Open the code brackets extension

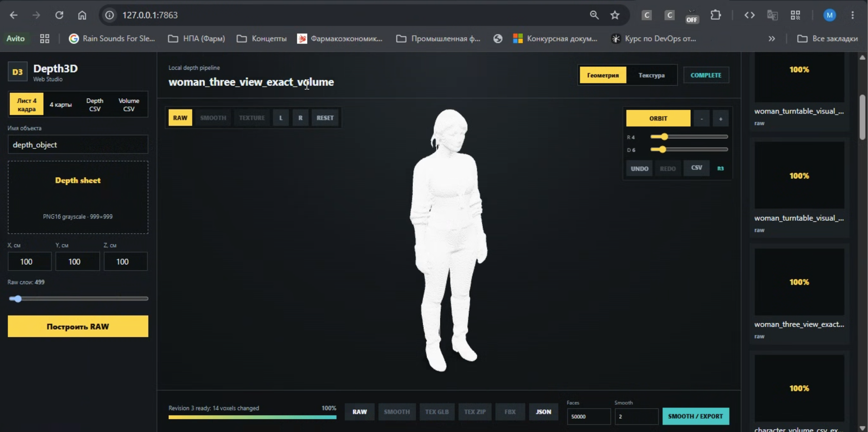click(749, 15)
